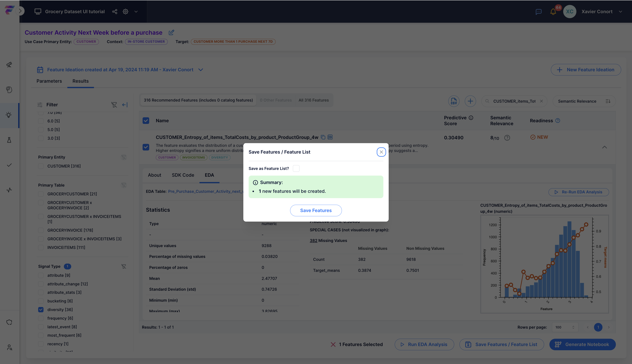
Task: Open the catalog dropdown chevron in top bar
Action: pos(136,12)
